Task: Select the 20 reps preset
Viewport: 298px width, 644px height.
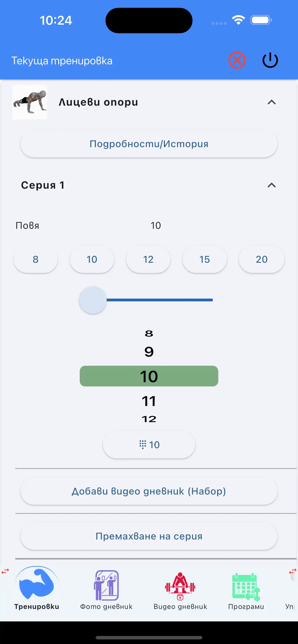Action: (x=262, y=259)
